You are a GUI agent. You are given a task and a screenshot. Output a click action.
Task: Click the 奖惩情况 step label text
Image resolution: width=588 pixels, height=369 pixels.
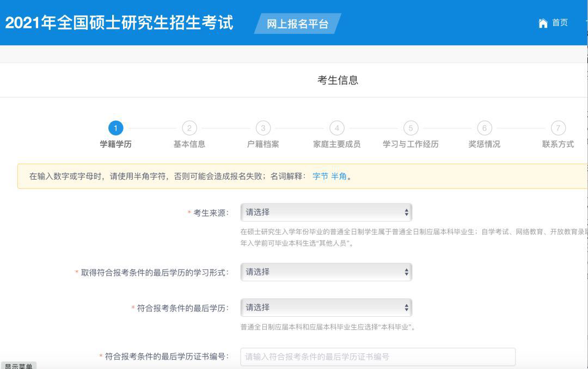(484, 143)
